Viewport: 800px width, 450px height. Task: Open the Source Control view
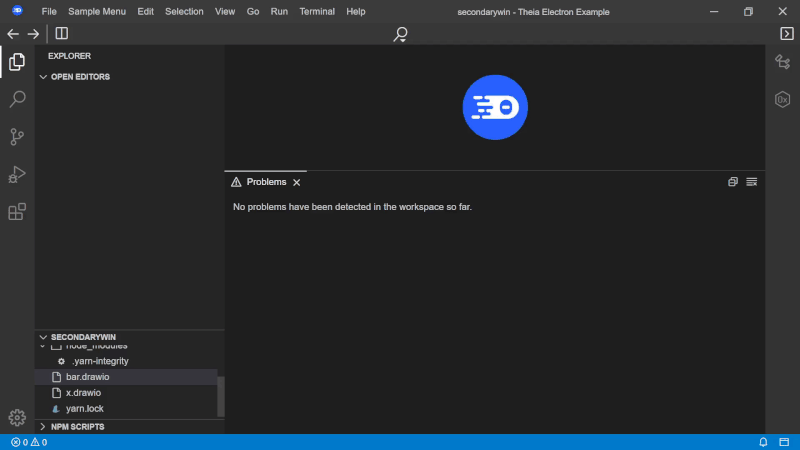17,136
